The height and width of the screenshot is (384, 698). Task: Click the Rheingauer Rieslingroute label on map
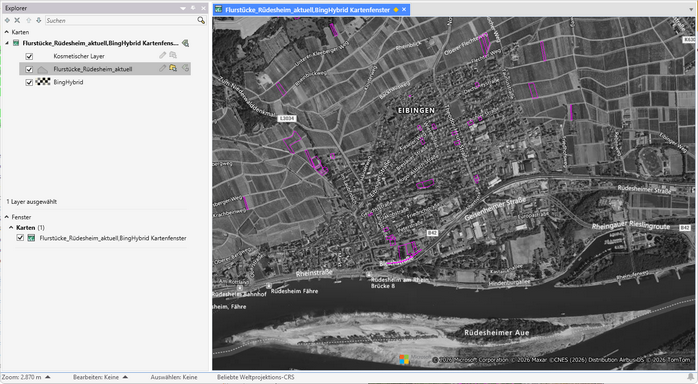[631, 226]
